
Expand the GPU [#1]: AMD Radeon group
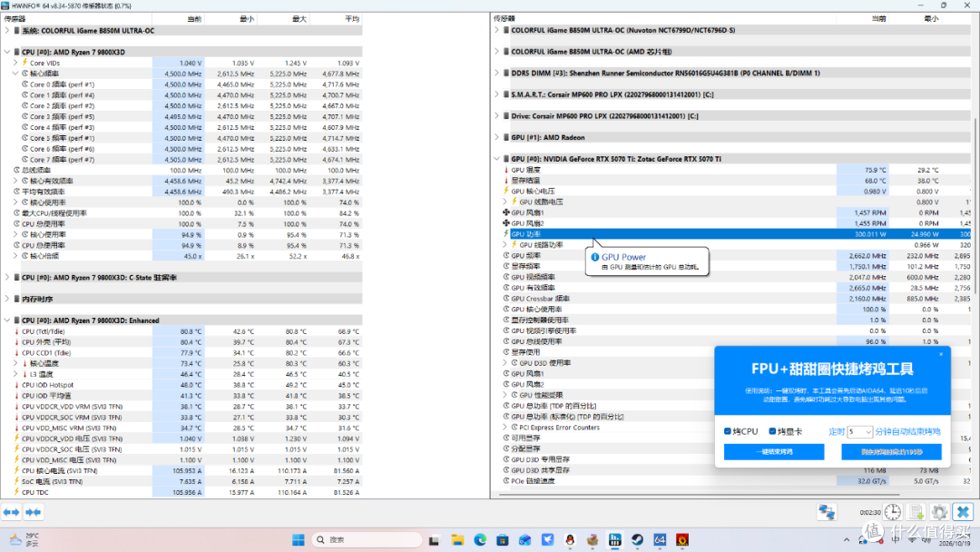pyautogui.click(x=497, y=137)
